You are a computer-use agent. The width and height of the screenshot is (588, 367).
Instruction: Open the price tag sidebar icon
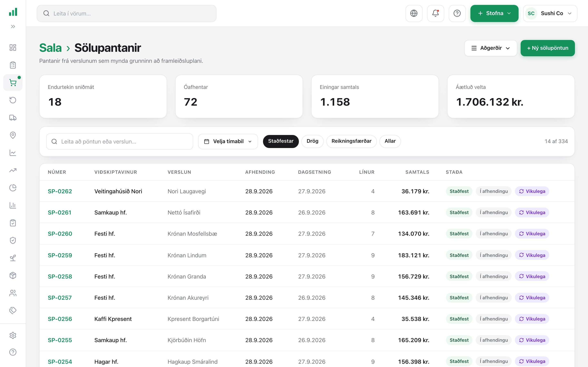click(13, 311)
